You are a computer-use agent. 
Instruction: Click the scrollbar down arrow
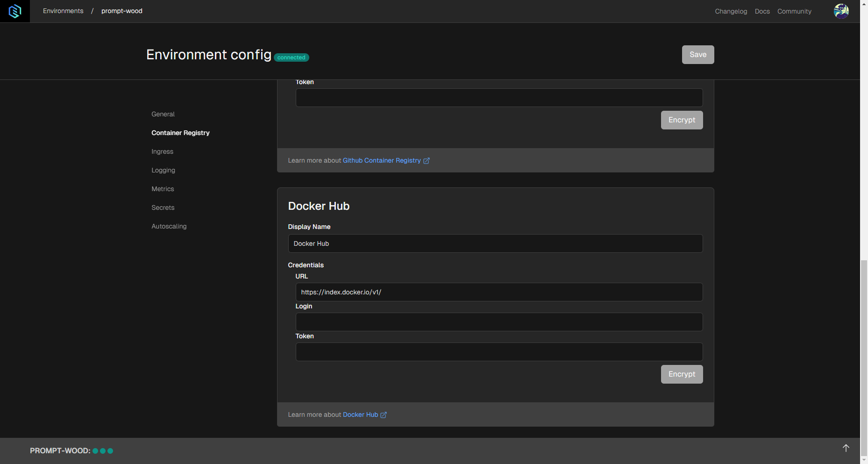(864, 460)
